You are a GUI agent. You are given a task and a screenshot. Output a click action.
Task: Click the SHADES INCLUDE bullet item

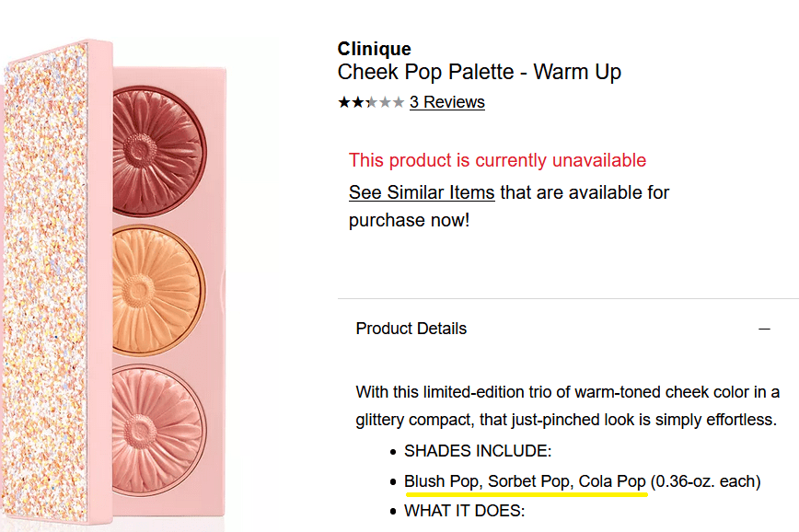pos(477,451)
